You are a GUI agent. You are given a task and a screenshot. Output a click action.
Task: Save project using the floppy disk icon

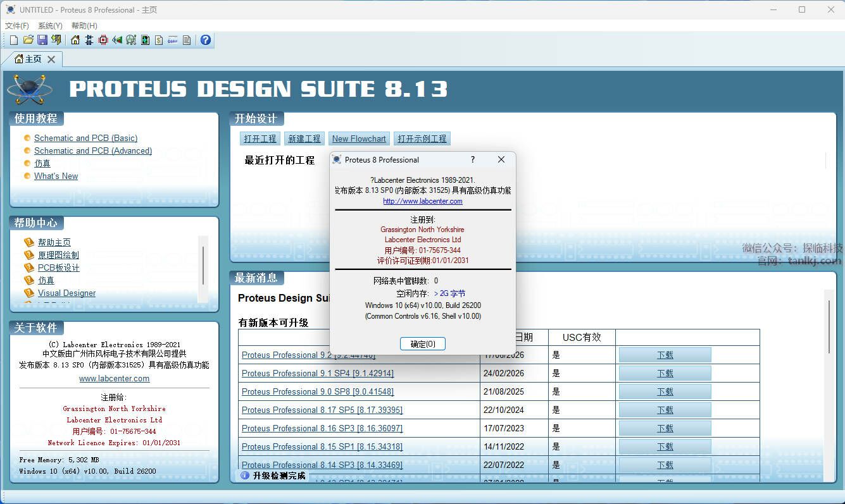pos(42,40)
